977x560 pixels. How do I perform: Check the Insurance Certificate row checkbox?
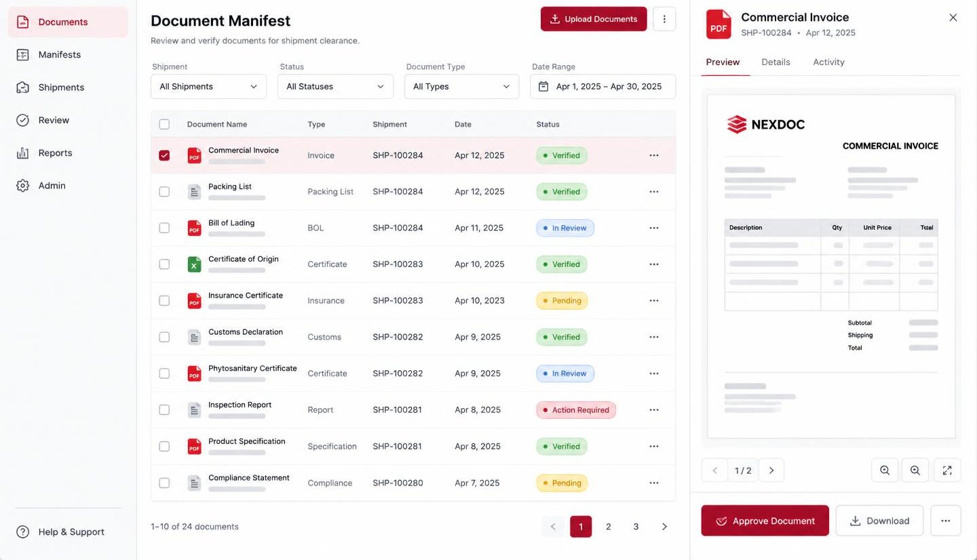tap(164, 300)
